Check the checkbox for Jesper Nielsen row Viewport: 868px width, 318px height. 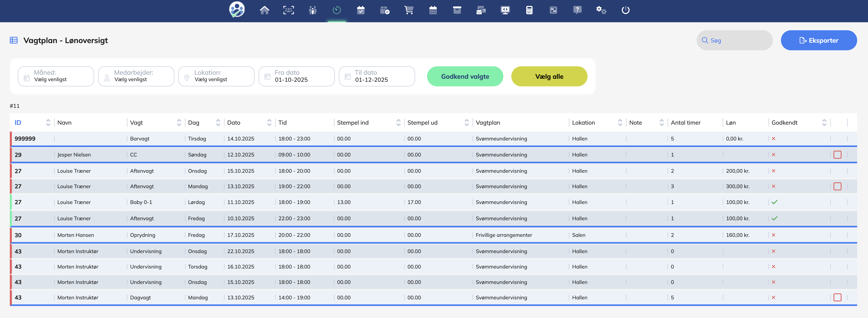(837, 155)
